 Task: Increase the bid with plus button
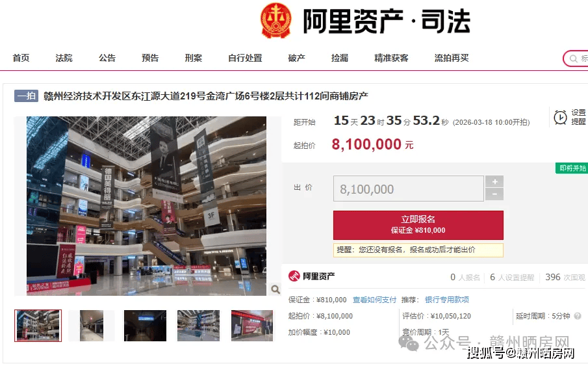tap(494, 181)
